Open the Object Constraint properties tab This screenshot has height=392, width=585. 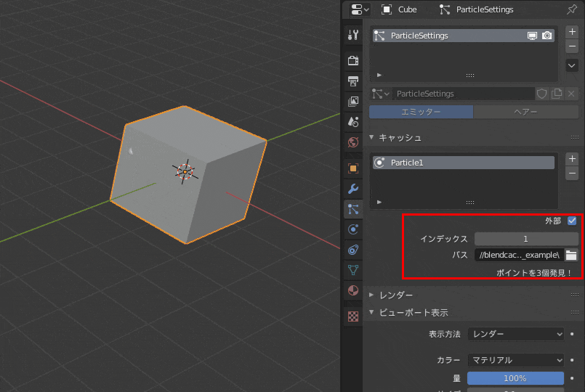tap(353, 250)
